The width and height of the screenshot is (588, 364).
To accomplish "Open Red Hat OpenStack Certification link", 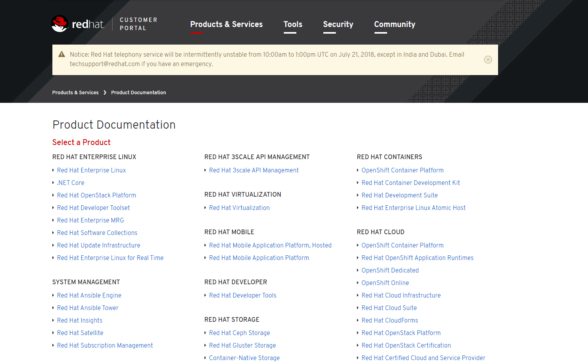I will [x=406, y=346].
